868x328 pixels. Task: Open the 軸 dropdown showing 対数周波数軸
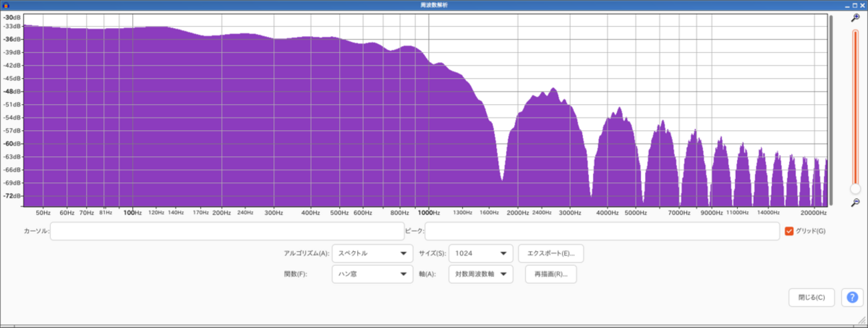481,274
